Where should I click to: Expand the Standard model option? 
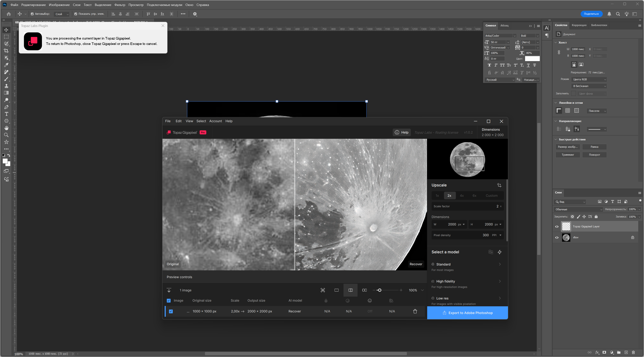tap(500, 264)
